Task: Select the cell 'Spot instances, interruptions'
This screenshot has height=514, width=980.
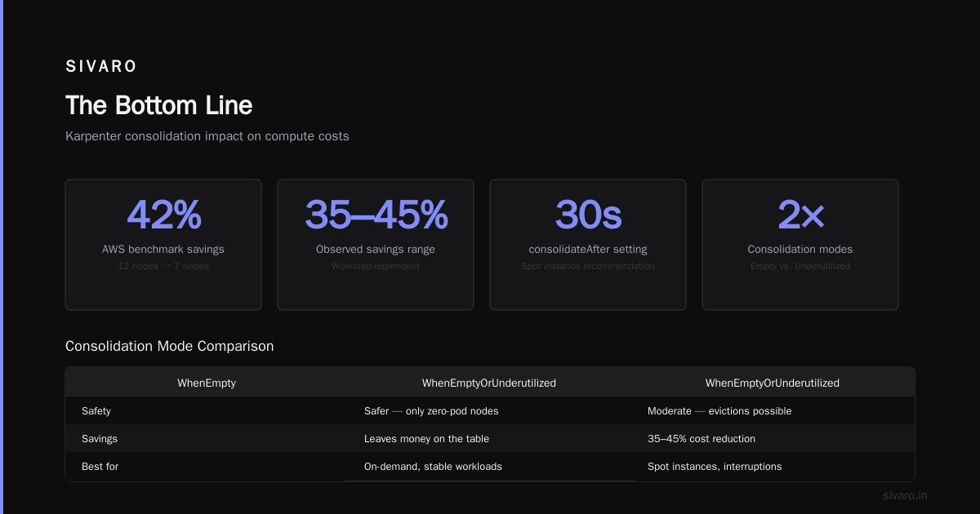Action: [715, 467]
